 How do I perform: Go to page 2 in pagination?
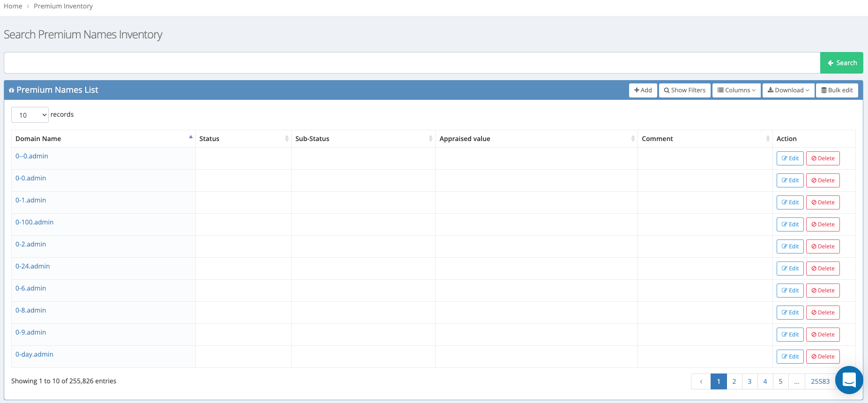coord(734,381)
